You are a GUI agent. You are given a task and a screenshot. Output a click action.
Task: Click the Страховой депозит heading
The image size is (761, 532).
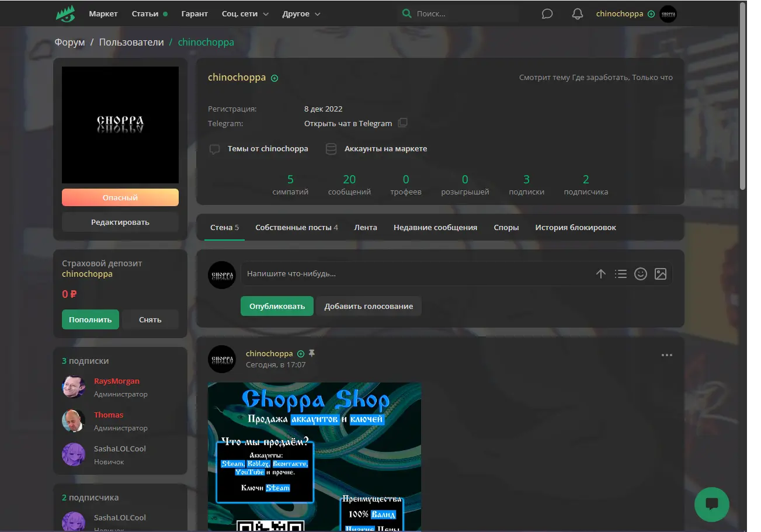pyautogui.click(x=102, y=263)
